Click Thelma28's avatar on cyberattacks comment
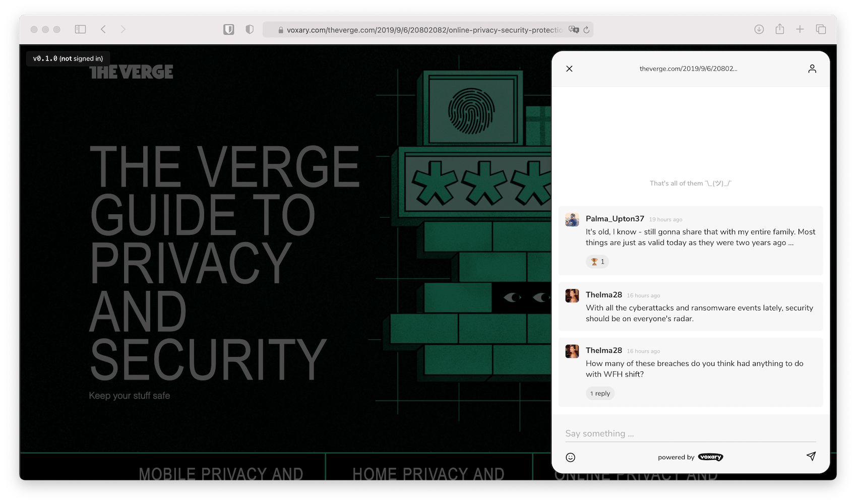This screenshot has height=504, width=856. [572, 296]
